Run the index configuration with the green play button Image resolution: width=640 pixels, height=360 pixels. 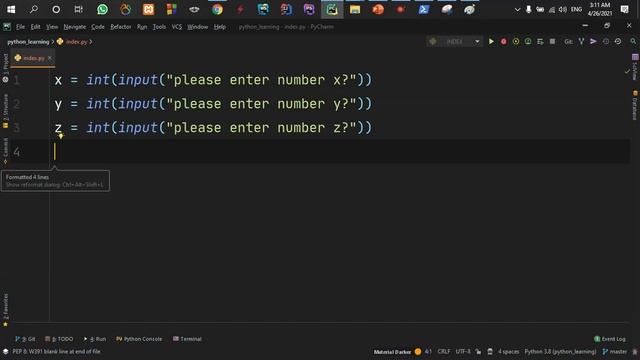pos(491,42)
